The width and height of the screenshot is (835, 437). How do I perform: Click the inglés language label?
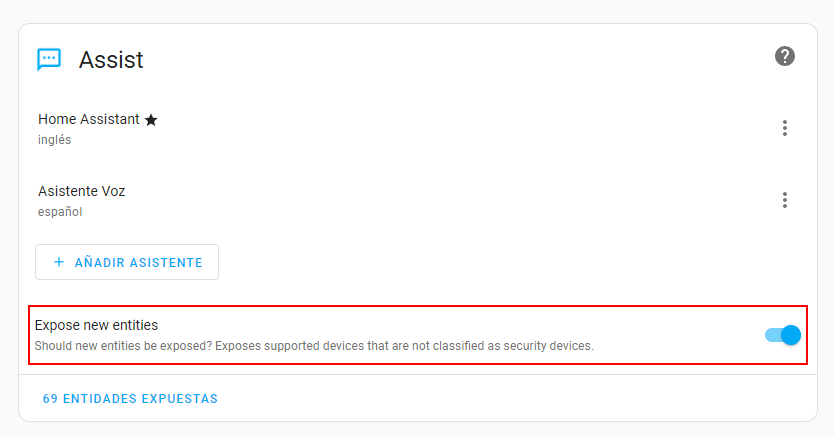point(55,140)
